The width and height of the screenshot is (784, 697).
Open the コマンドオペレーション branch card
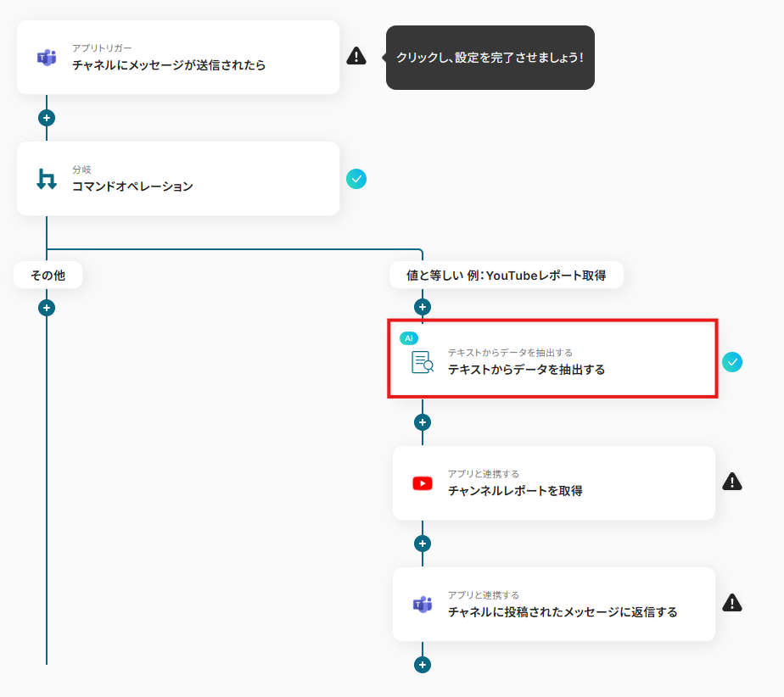[x=178, y=179]
